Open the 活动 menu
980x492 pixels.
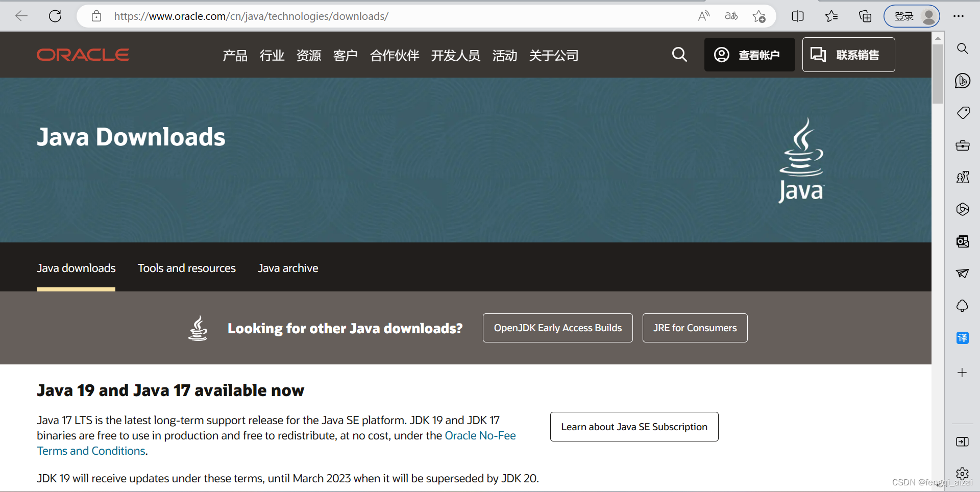(x=505, y=55)
